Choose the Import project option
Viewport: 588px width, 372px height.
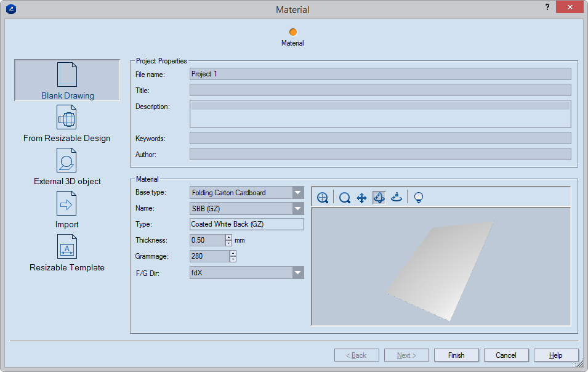pyautogui.click(x=67, y=210)
